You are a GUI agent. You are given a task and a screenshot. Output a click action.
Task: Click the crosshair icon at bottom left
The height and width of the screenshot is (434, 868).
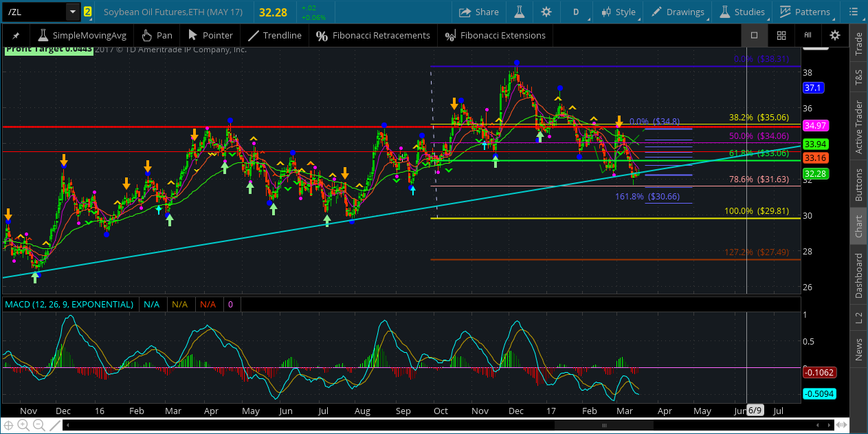click(x=9, y=426)
